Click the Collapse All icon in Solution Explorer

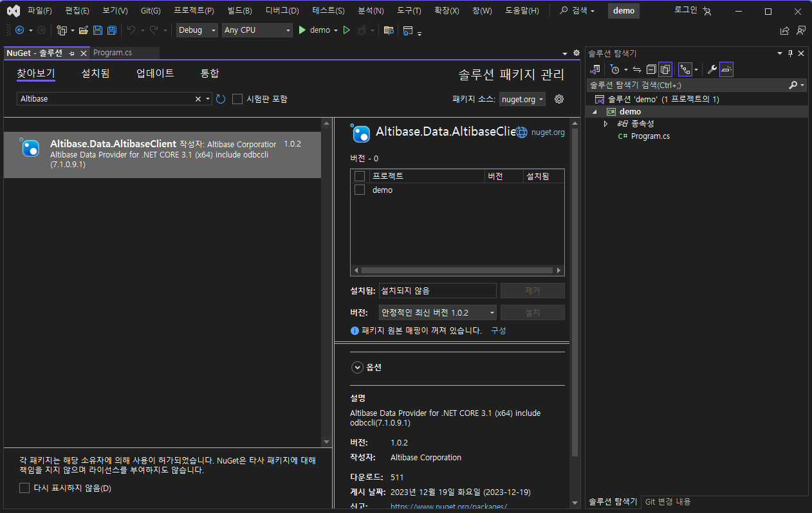coord(651,69)
